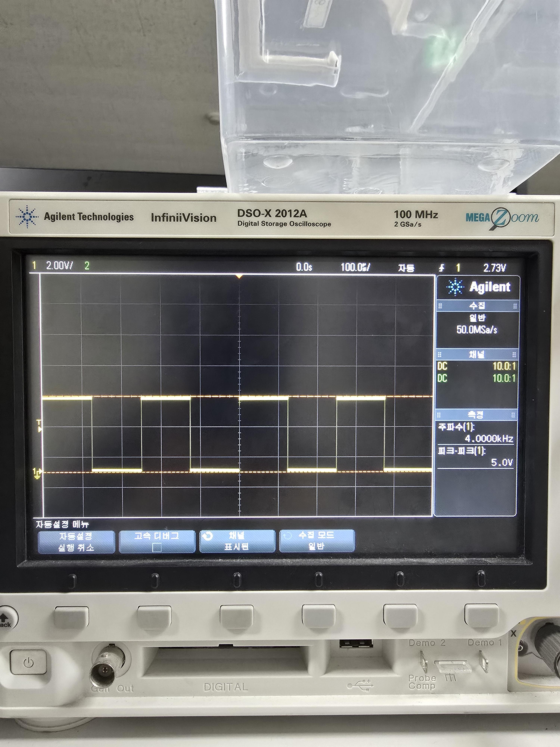Select the 수집 panel header
Viewport: 560px width, 747px height.
(x=477, y=306)
